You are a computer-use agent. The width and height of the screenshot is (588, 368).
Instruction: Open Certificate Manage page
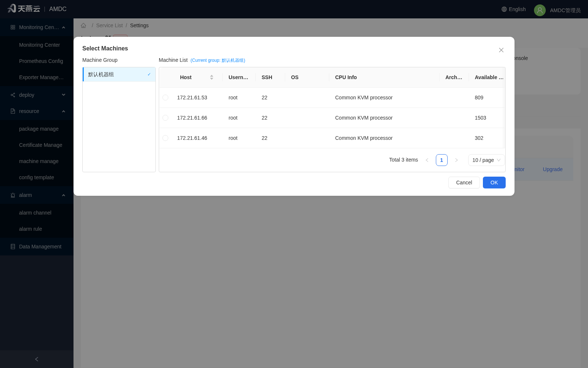(37, 145)
